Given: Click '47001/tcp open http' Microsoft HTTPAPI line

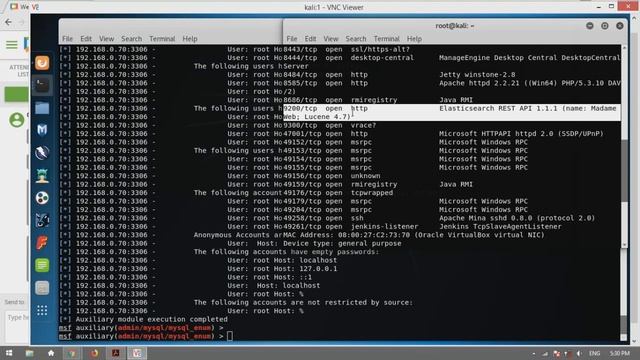Looking at the screenshot, I should click(x=443, y=134).
